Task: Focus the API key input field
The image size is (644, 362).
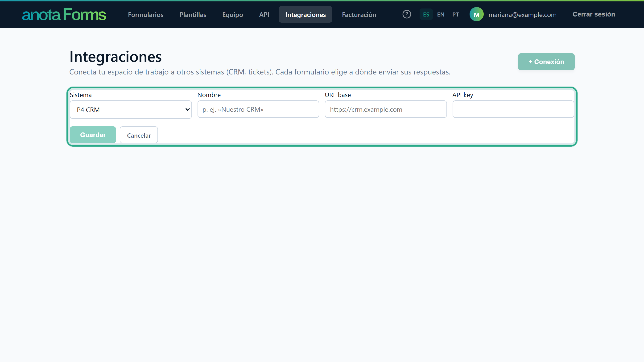Action: click(x=513, y=109)
